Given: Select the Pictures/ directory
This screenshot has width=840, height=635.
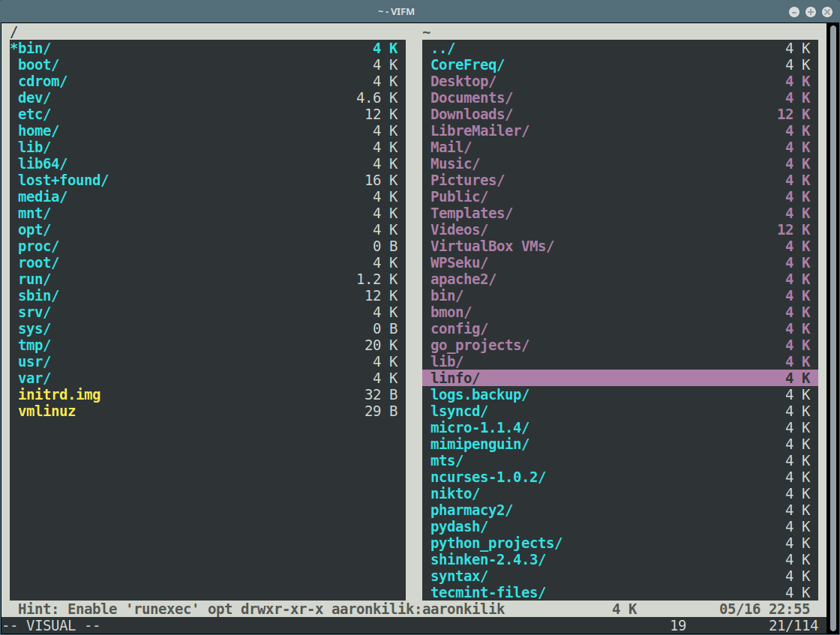Looking at the screenshot, I should (619, 181).
